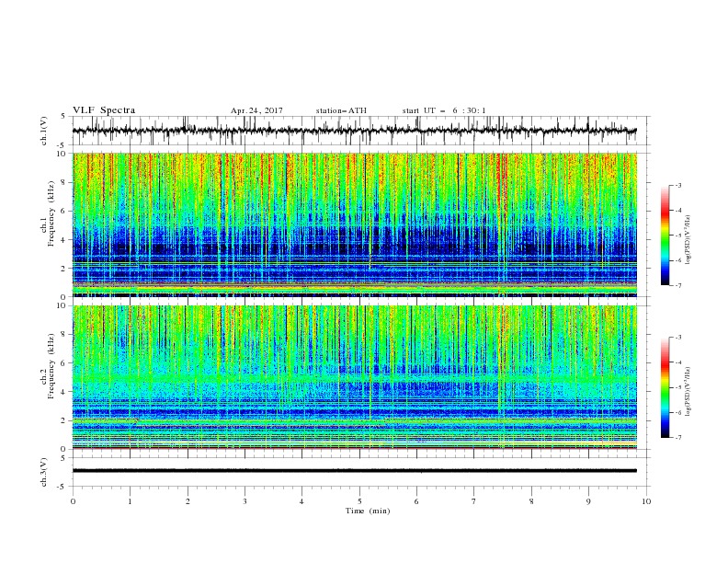The height and width of the screenshot is (563, 728).
Task: Click the "0" tick on the time axis
Action: (x=73, y=501)
